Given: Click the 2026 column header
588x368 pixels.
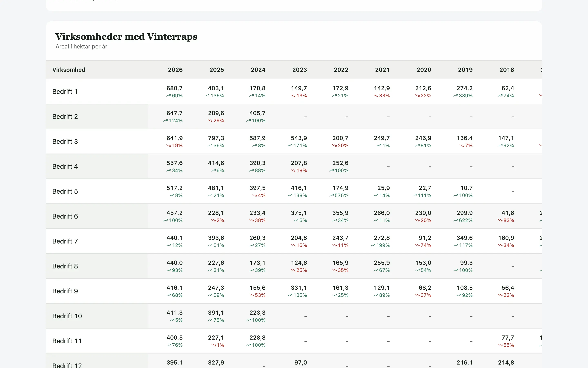Looking at the screenshot, I should [175, 70].
